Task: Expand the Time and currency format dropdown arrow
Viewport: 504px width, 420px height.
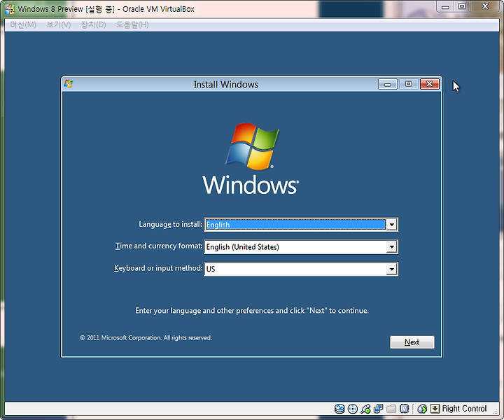Action: coord(391,247)
